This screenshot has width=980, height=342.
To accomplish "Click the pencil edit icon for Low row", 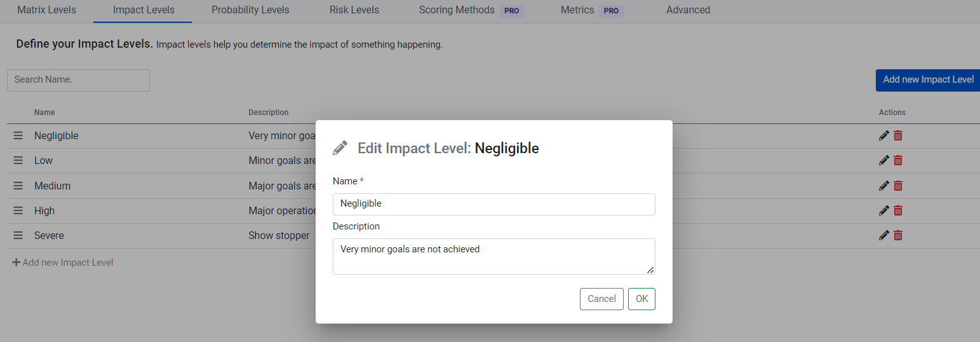I will pos(883,161).
